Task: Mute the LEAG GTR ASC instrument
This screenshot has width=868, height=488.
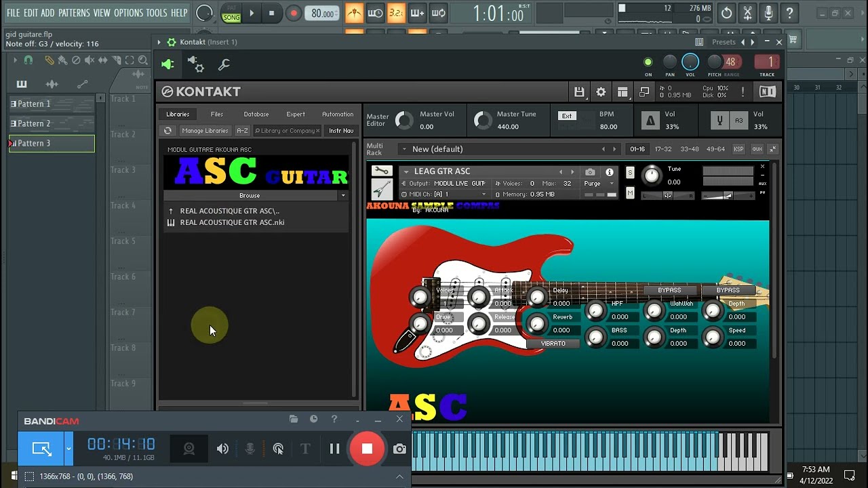Action: [x=630, y=193]
